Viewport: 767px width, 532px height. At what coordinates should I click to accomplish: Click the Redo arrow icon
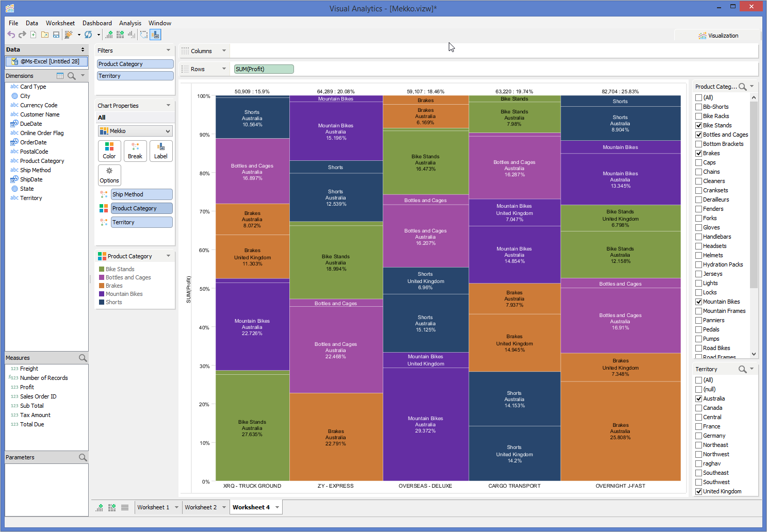pos(22,35)
